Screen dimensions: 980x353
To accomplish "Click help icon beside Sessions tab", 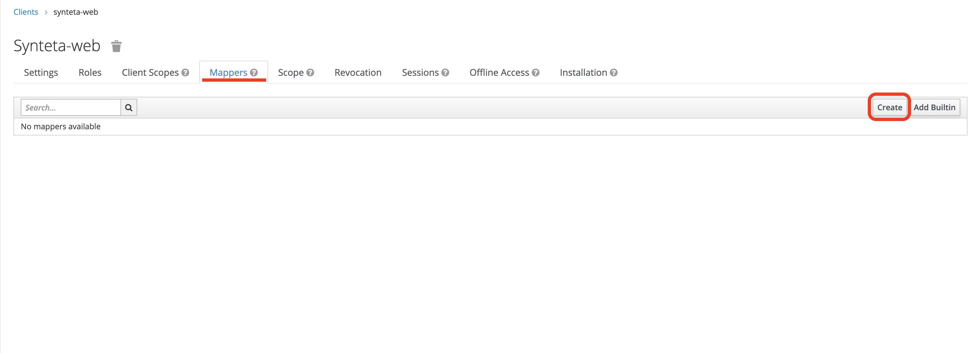I will point(445,73).
